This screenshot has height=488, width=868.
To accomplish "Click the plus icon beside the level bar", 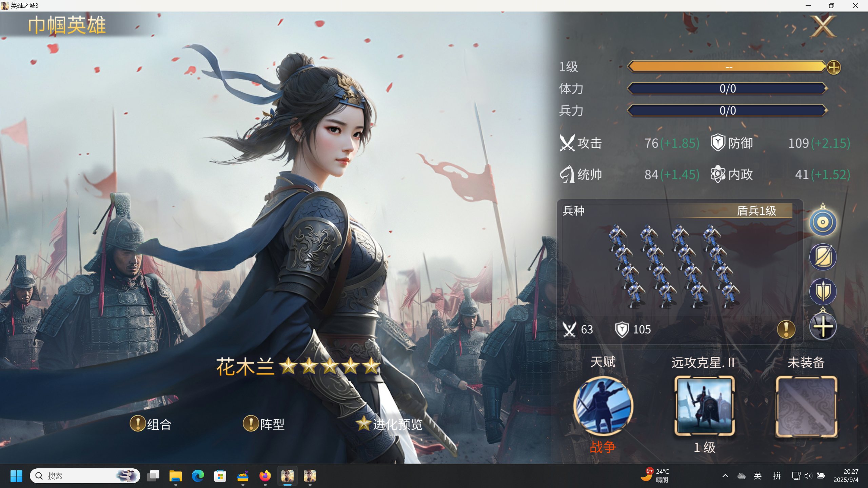I will (834, 67).
